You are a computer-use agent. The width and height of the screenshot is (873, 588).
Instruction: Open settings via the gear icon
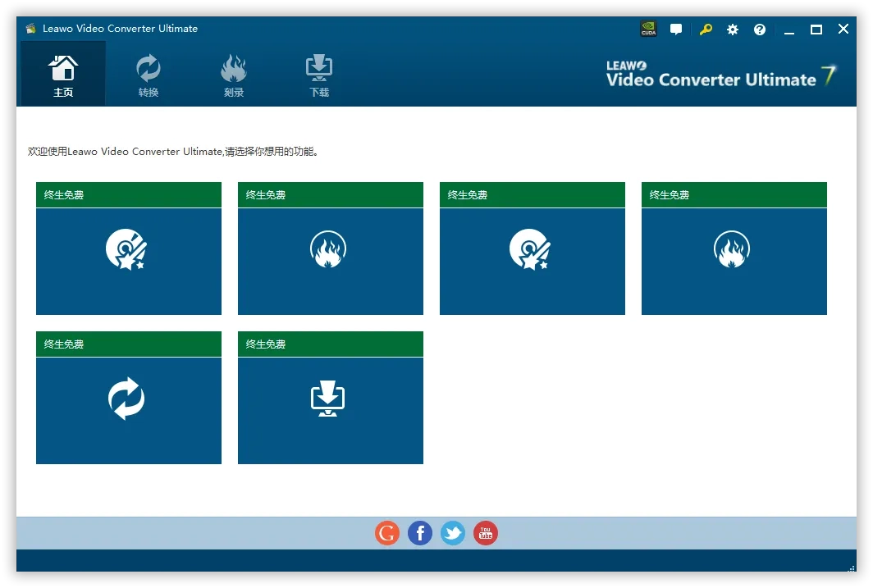pos(733,30)
